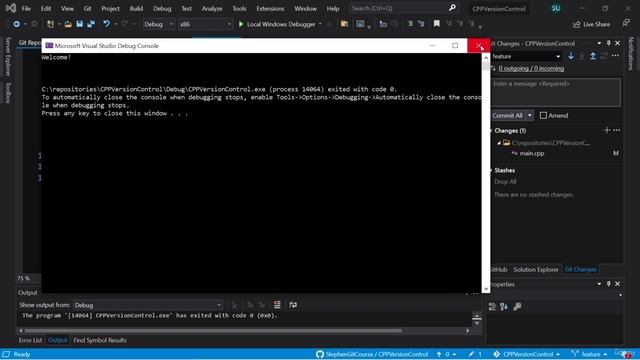Click the Navigate Backward toolbar icon
This screenshot has width=640, height=360.
(16, 24)
